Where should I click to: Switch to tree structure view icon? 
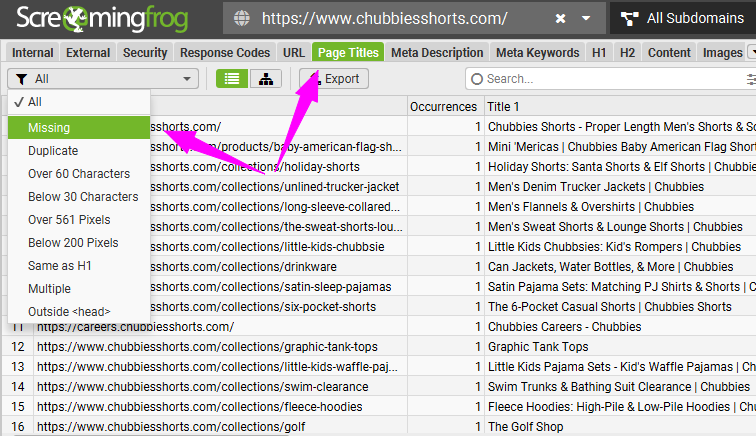(266, 79)
